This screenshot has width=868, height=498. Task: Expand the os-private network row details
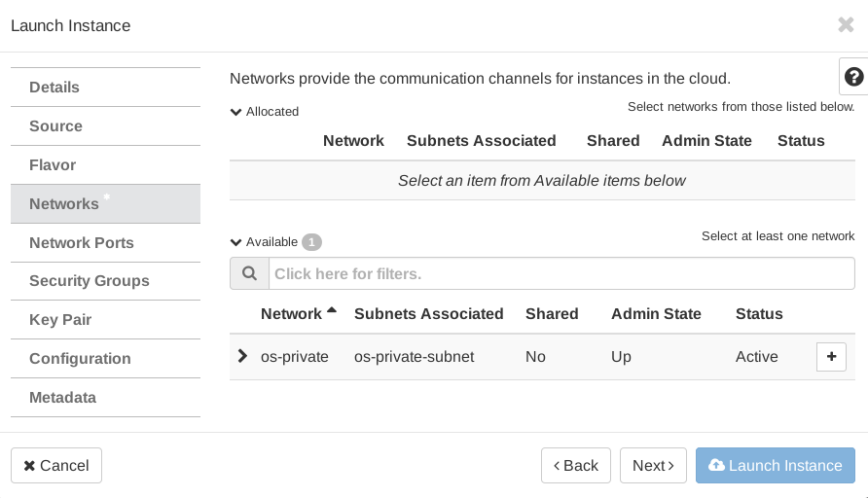(243, 357)
